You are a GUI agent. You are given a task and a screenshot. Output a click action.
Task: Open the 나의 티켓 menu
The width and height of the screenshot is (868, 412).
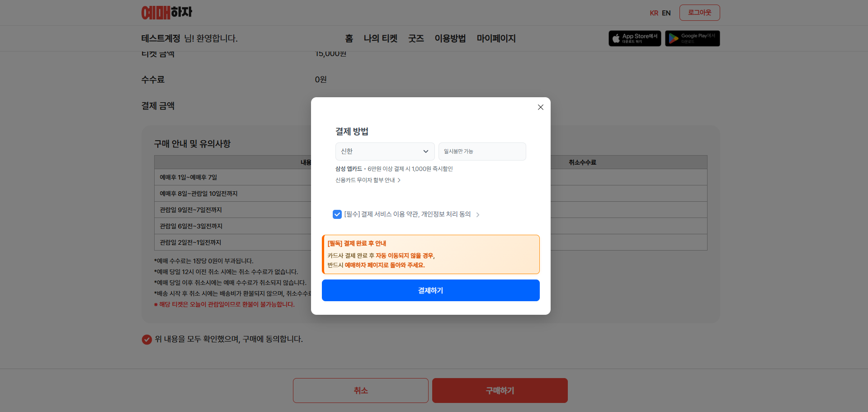(x=380, y=38)
